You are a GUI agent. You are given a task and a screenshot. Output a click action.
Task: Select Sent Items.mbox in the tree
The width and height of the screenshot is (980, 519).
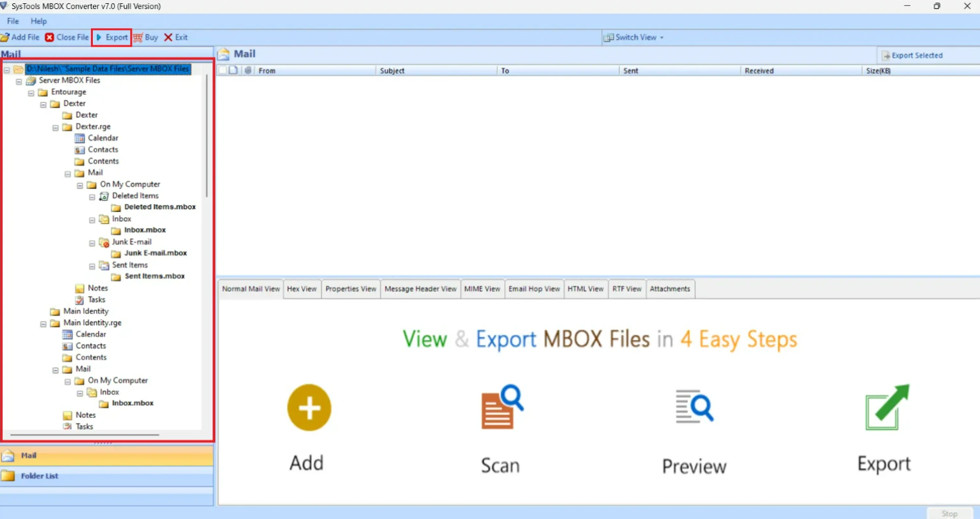coord(154,276)
